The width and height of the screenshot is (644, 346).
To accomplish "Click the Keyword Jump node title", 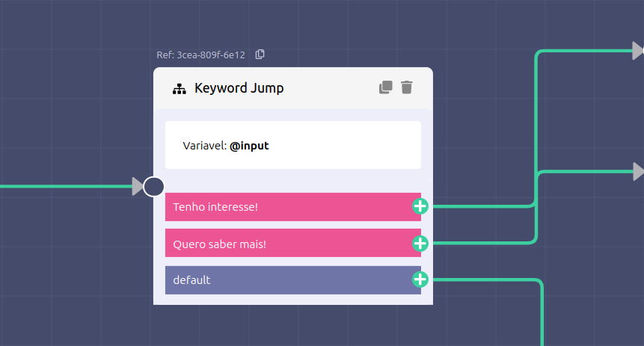I will (239, 88).
